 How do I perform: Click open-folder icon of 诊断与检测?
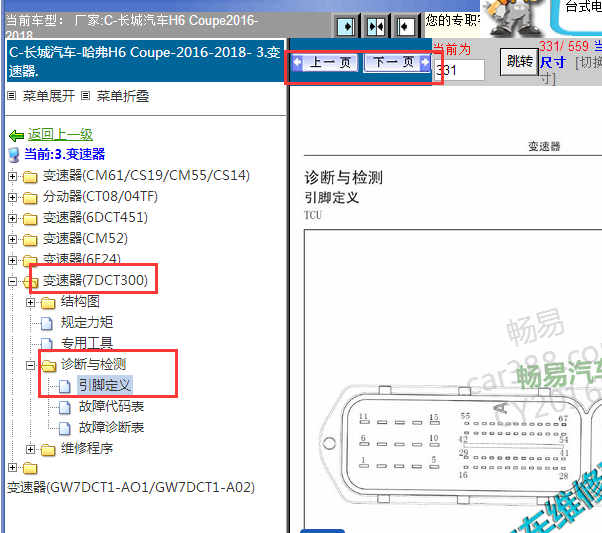[48, 366]
